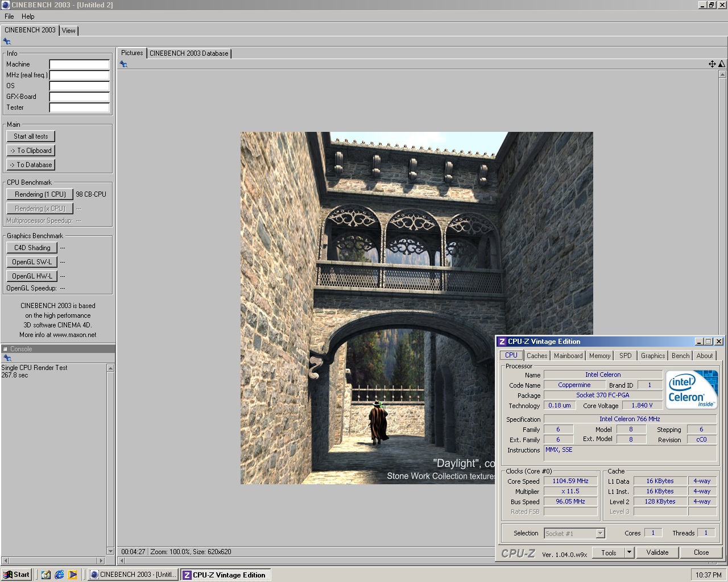728x582 pixels.
Task: Launch Internet Explorer from quick launch
Action: [59, 575]
